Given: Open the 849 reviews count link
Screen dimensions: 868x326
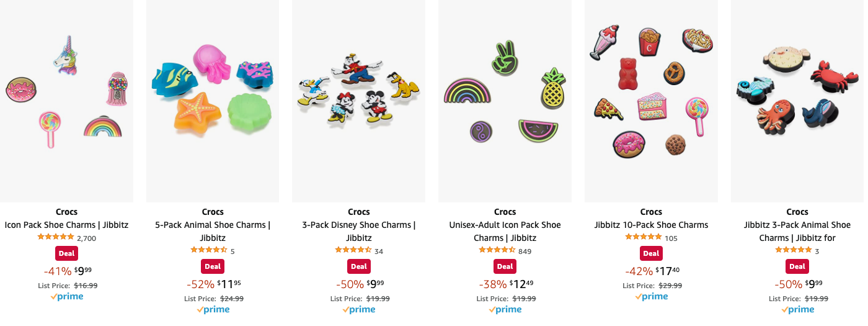Looking at the screenshot, I should coord(525,251).
